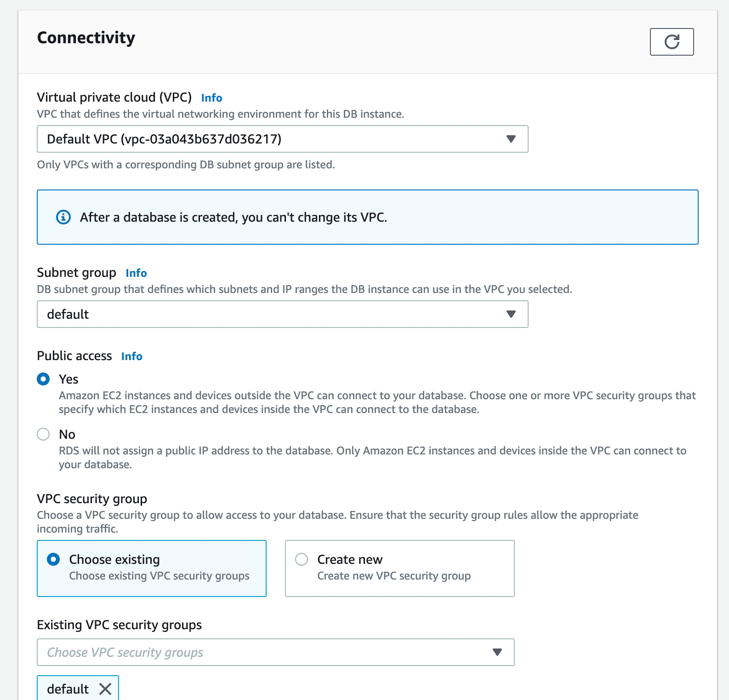Click the Subnet group dropdown arrow icon
Screen dimensions: 729x700
(511, 314)
